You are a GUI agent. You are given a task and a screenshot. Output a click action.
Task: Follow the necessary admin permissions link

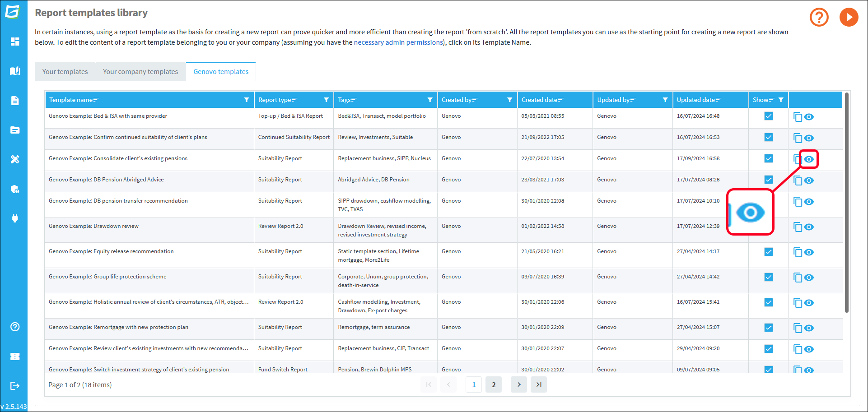[398, 42]
